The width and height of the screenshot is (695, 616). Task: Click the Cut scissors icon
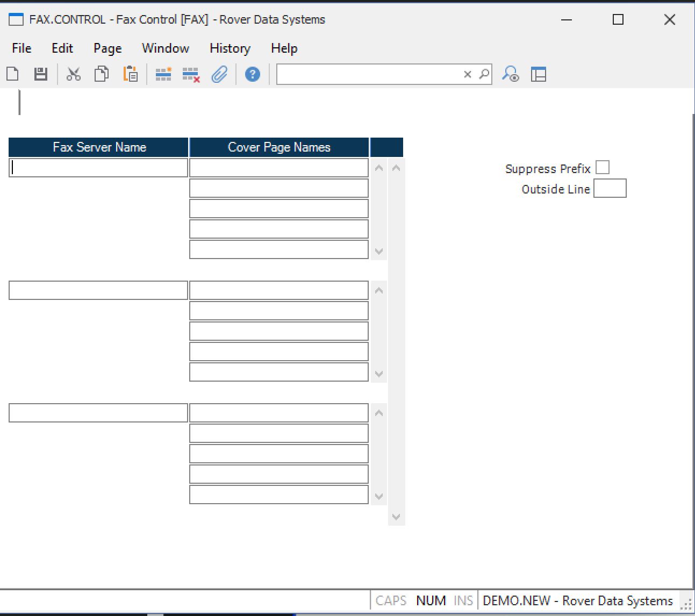click(74, 74)
